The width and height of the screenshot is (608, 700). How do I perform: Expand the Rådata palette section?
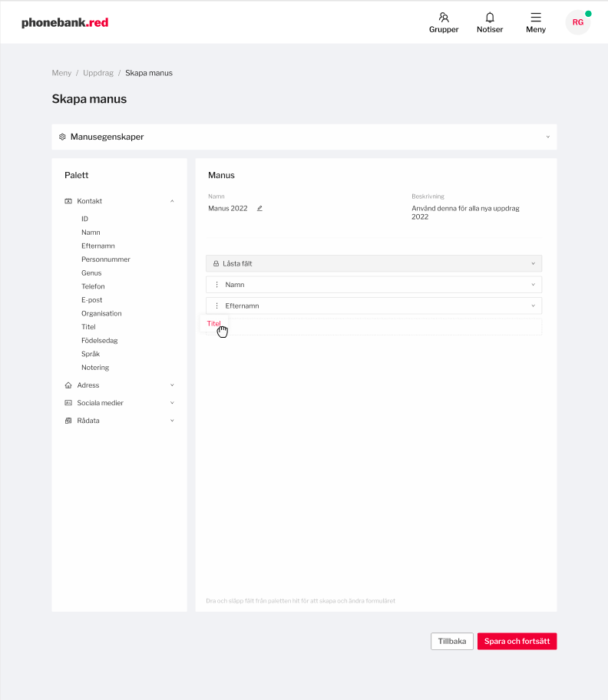172,421
